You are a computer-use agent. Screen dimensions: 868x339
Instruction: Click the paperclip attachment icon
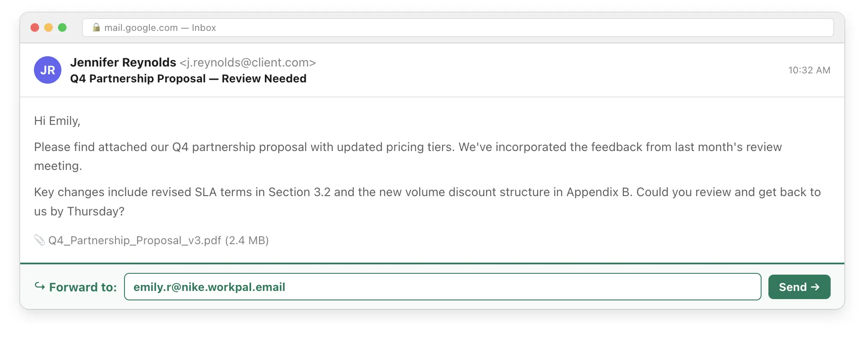click(x=39, y=240)
